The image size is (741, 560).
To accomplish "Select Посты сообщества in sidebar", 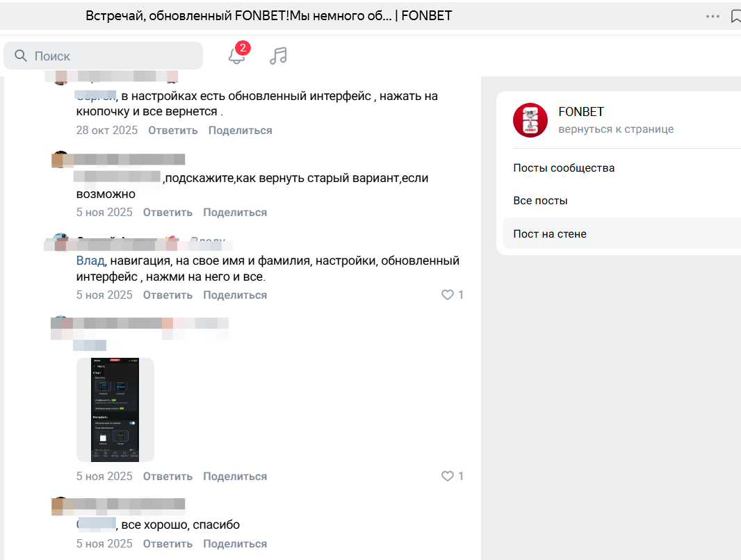I will coord(564,168).
